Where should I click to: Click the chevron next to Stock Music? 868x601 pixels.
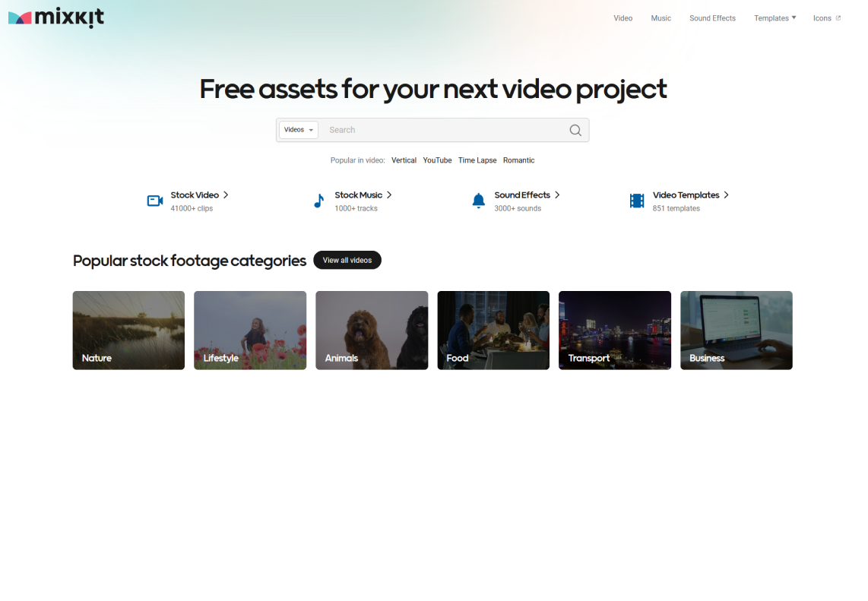[x=389, y=195]
